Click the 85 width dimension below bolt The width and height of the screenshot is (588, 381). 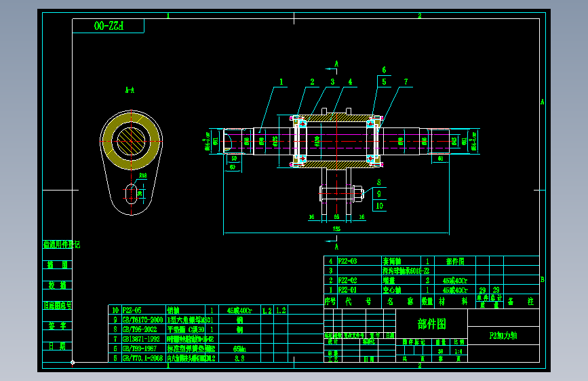click(336, 217)
